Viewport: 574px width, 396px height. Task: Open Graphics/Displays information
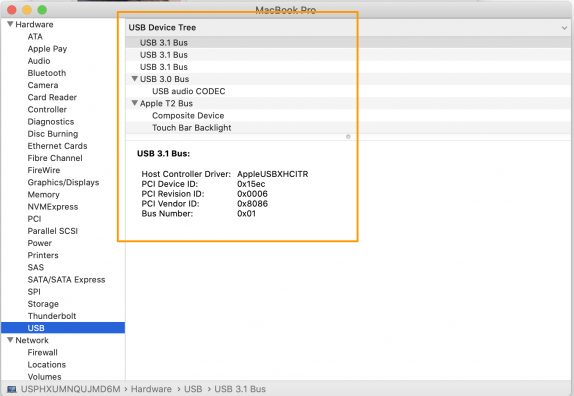pos(63,182)
